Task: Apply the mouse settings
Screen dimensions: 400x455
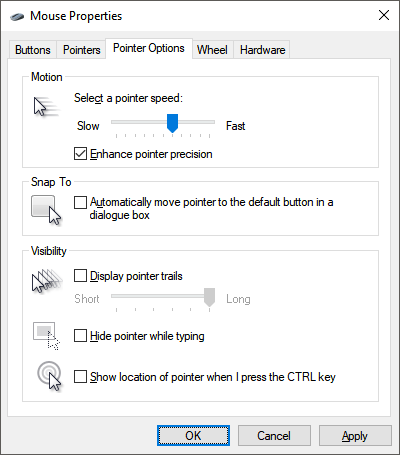Action: 355,435
